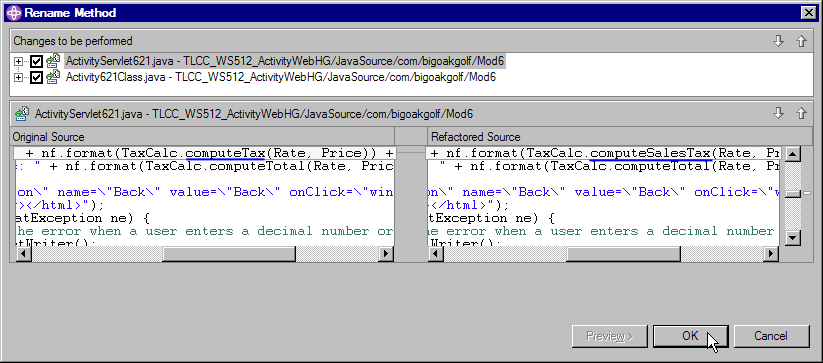Click the Refactored Source pane label
Screen dimensions: 823x363
476,137
